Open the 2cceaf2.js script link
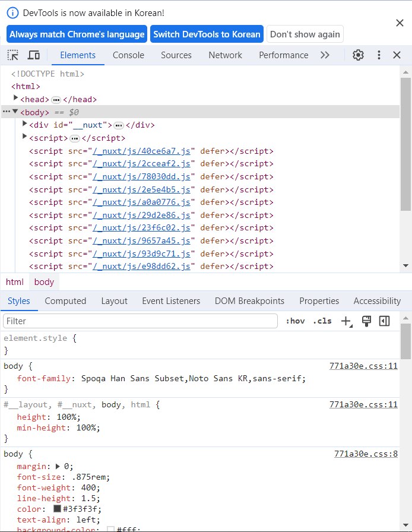Image resolution: width=412 pixels, height=532 pixels. coord(141,163)
